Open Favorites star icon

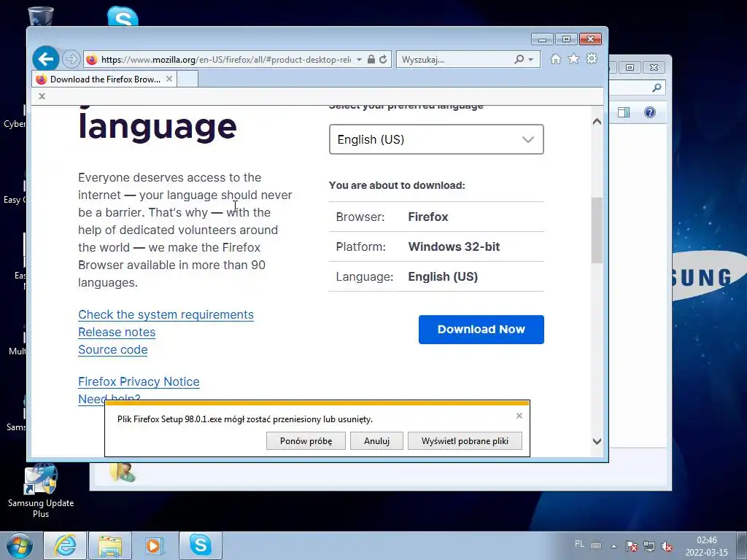point(573,58)
